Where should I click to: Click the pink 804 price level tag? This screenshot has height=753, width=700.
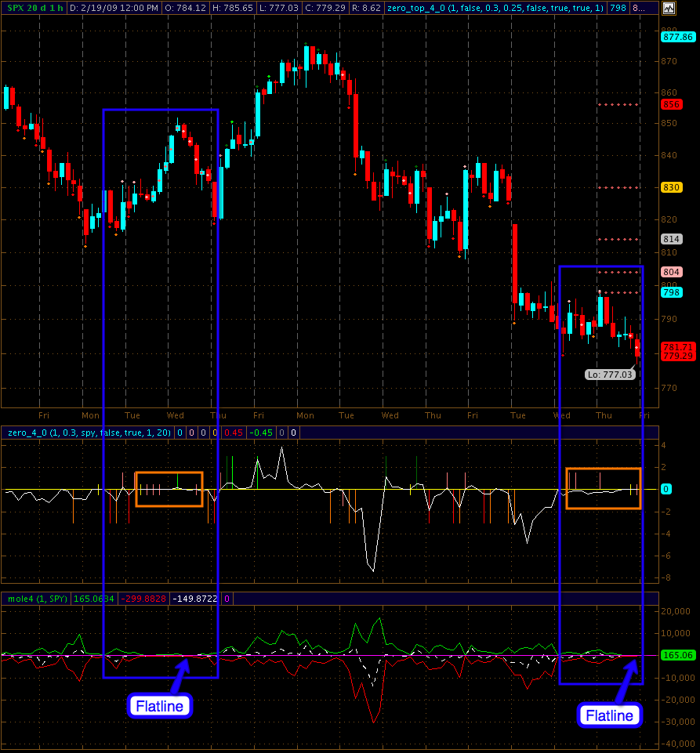pyautogui.click(x=671, y=272)
